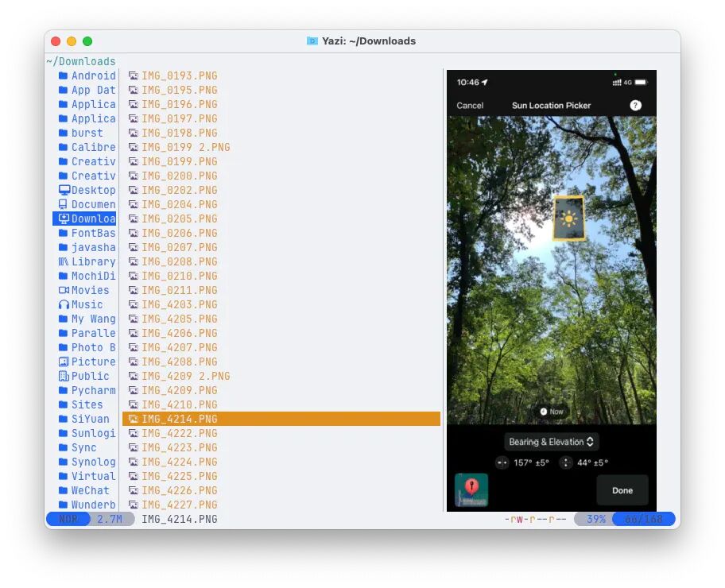
Task: Click the NOR mode indicator in status bar
Action: coord(68,519)
